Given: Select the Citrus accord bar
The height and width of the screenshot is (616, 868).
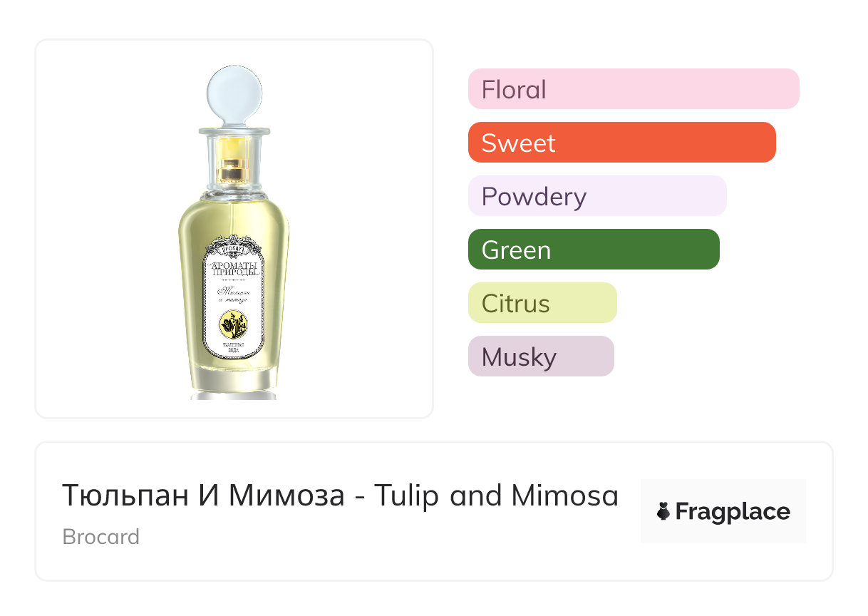Looking at the screenshot, I should click(x=542, y=303).
